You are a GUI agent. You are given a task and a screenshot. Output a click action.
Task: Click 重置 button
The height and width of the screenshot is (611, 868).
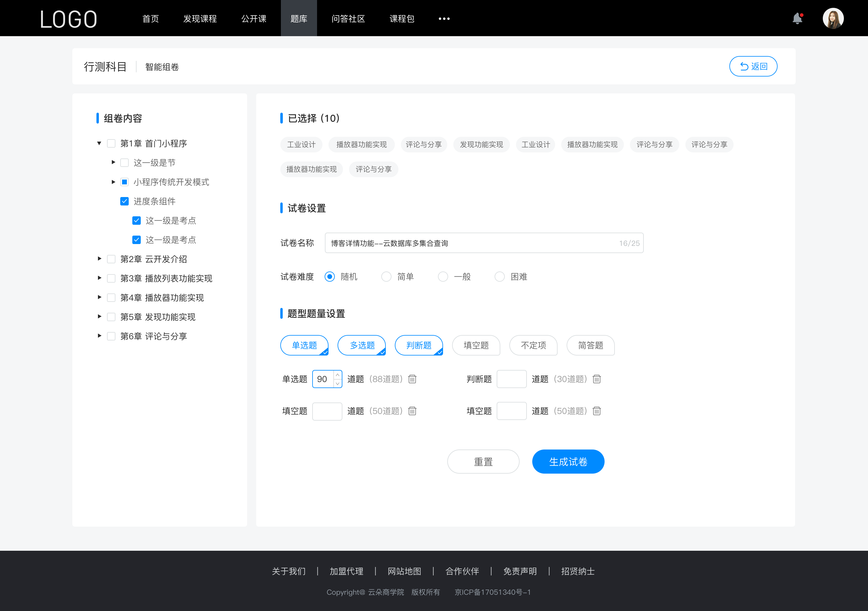483,461
